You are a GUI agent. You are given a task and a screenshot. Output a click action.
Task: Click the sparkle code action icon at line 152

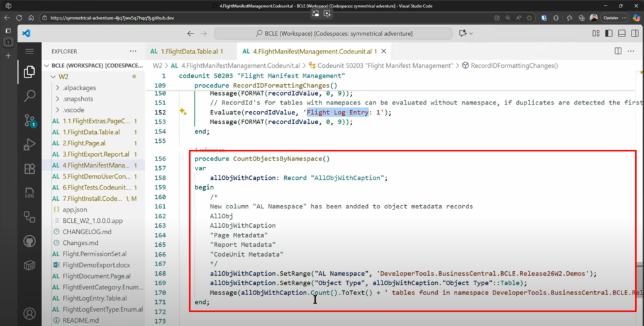click(x=183, y=112)
